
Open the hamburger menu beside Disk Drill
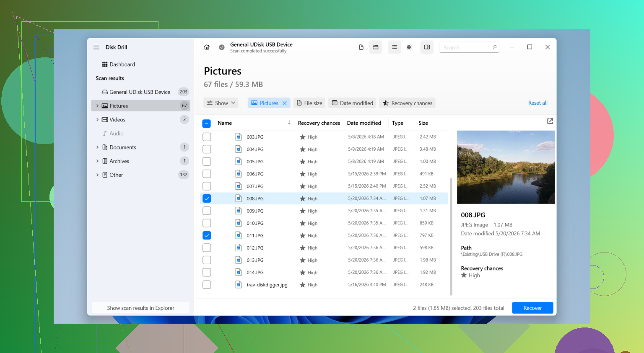[x=96, y=47]
